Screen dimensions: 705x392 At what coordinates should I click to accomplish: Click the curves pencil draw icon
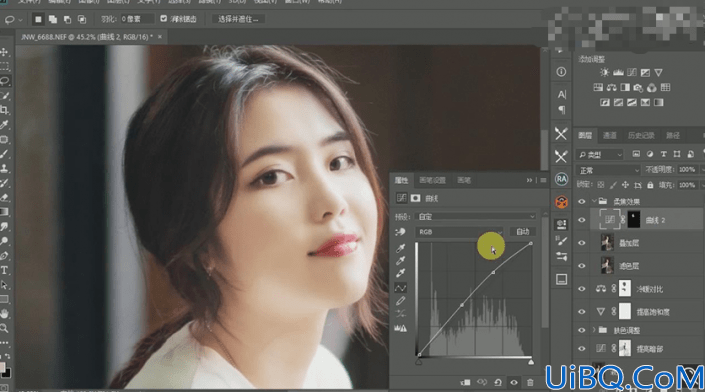coord(401,300)
